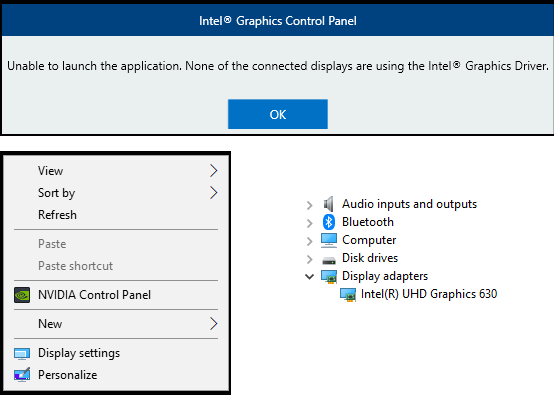
Task: Choose Refresh from the context menu
Action: pyautogui.click(x=116, y=215)
